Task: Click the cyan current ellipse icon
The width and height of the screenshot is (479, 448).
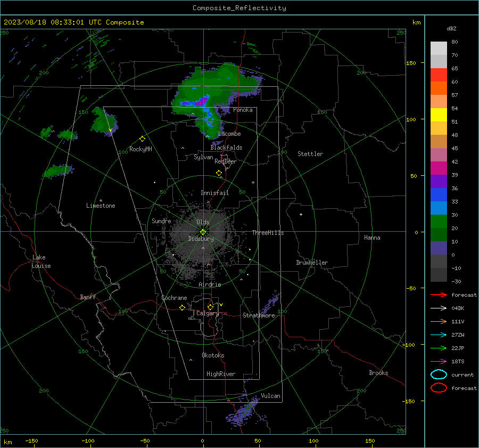Action: 439,374
